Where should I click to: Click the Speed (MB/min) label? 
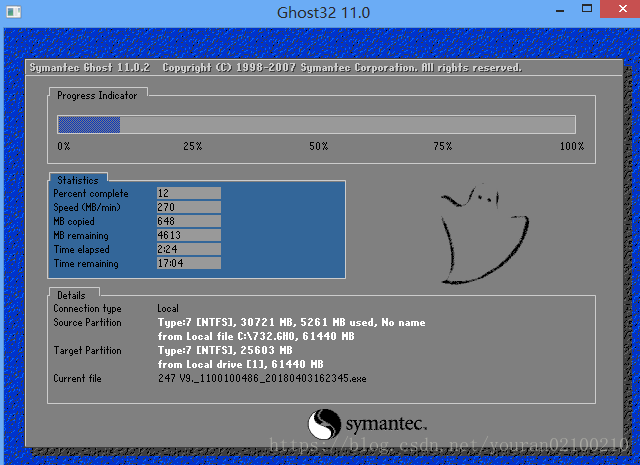tap(87, 207)
